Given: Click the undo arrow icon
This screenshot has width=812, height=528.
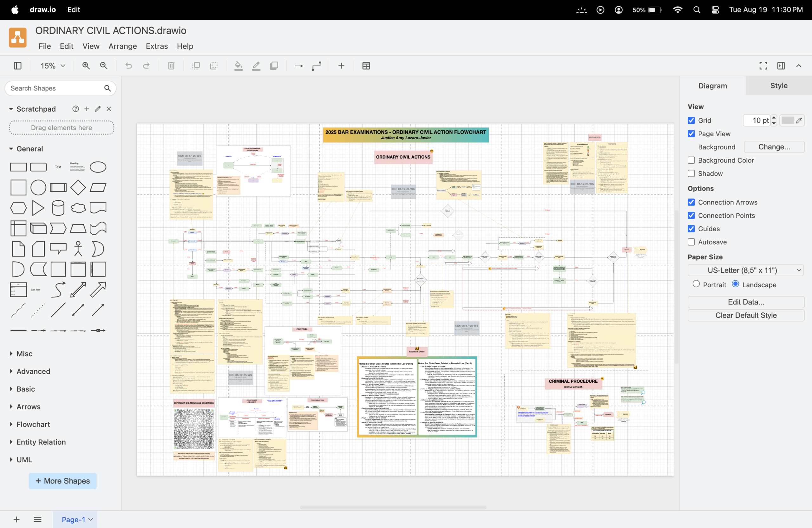Looking at the screenshot, I should (x=129, y=66).
